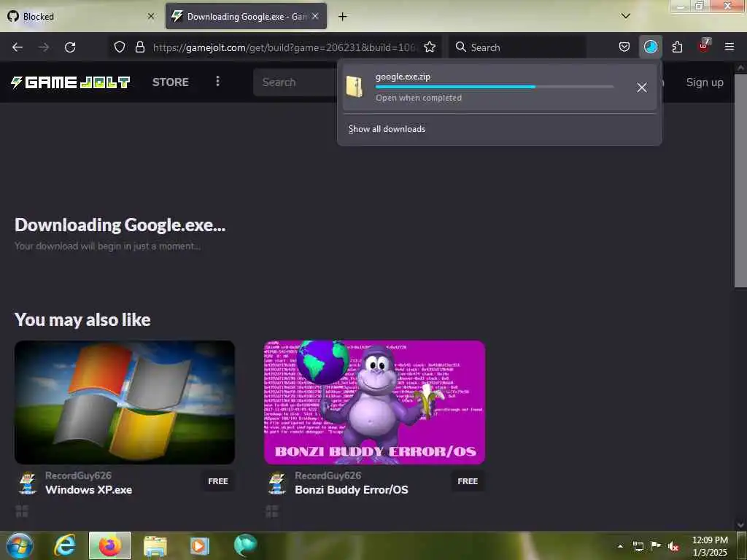Open the extensions puzzle icon
This screenshot has height=560, width=747.
pos(677,47)
